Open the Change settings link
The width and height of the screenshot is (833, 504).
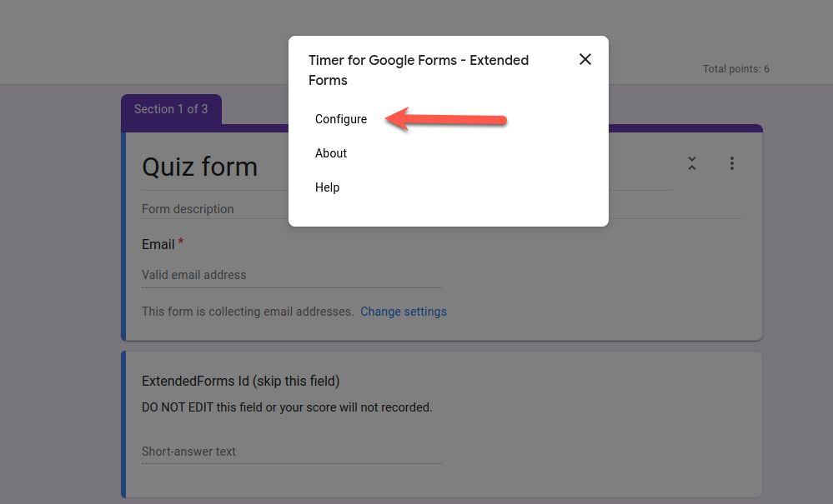coord(404,312)
